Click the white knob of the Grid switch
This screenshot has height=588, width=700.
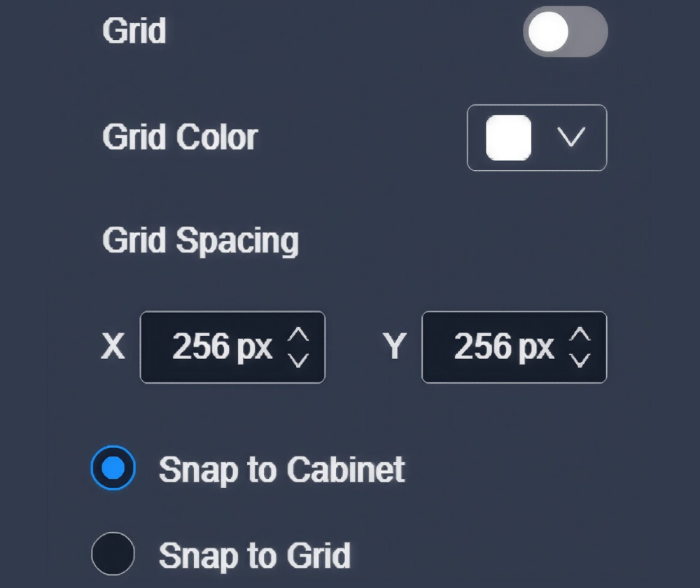(548, 31)
